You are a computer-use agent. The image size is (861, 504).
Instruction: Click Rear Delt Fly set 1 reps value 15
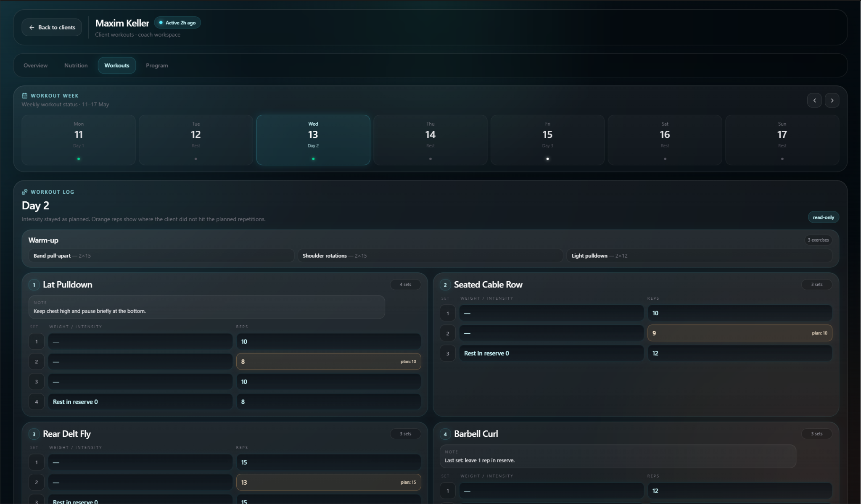[x=328, y=462]
